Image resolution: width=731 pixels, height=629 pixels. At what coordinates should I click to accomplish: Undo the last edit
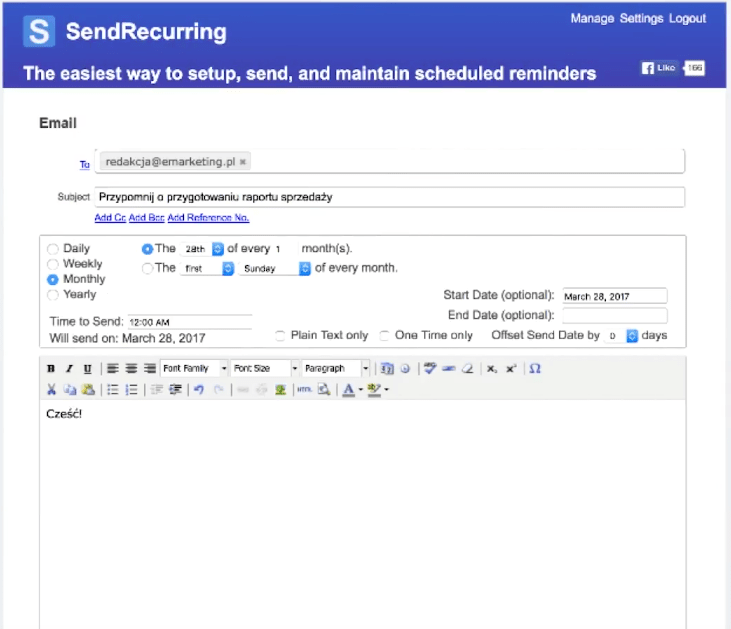coord(199,389)
